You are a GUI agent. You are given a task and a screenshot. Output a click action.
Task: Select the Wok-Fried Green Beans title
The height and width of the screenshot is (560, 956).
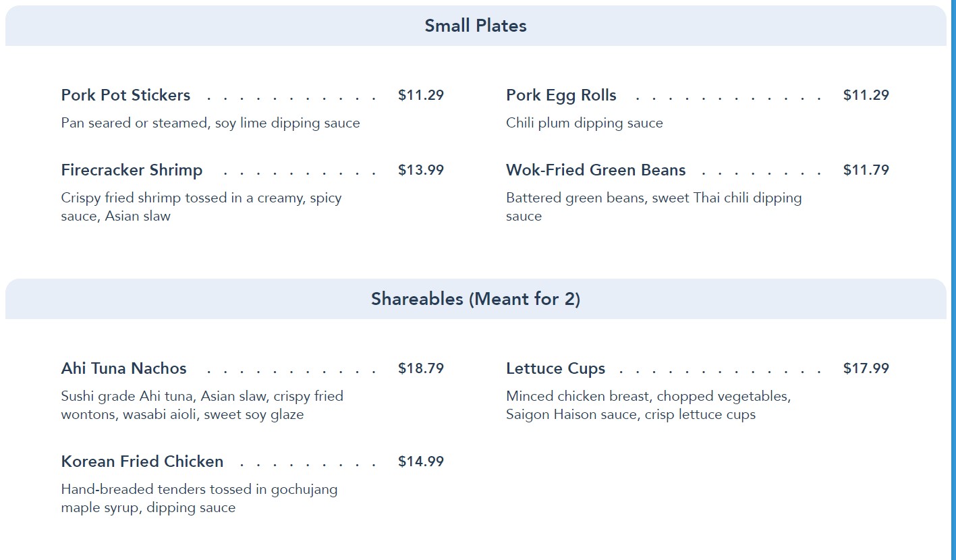(596, 170)
